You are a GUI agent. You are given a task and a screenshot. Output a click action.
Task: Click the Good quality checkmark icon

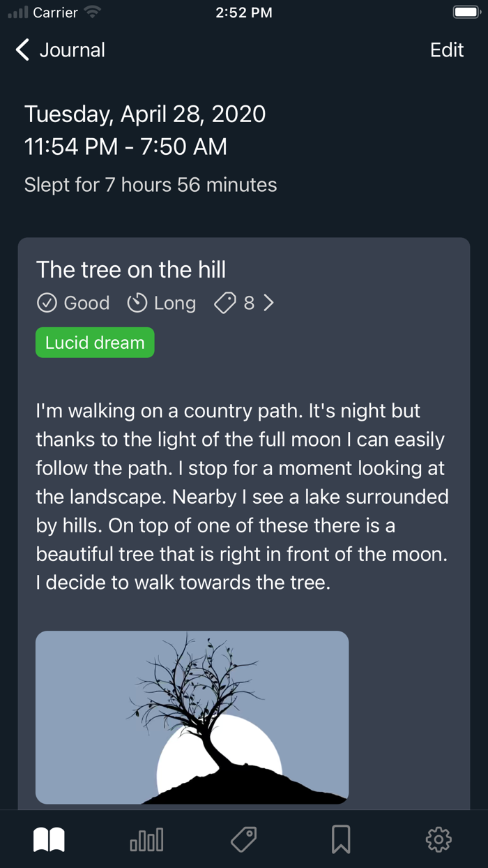(47, 303)
